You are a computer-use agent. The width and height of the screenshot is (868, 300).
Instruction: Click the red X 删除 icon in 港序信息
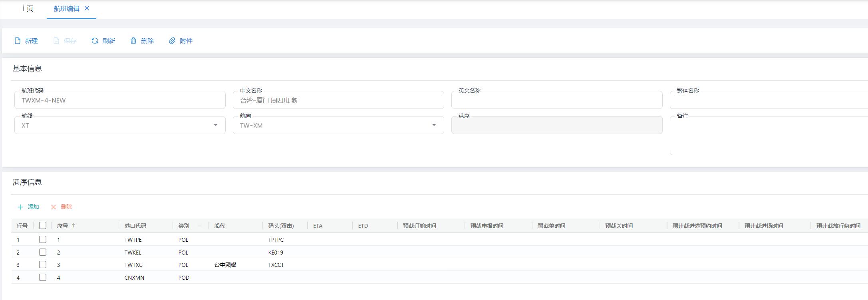(x=54, y=207)
